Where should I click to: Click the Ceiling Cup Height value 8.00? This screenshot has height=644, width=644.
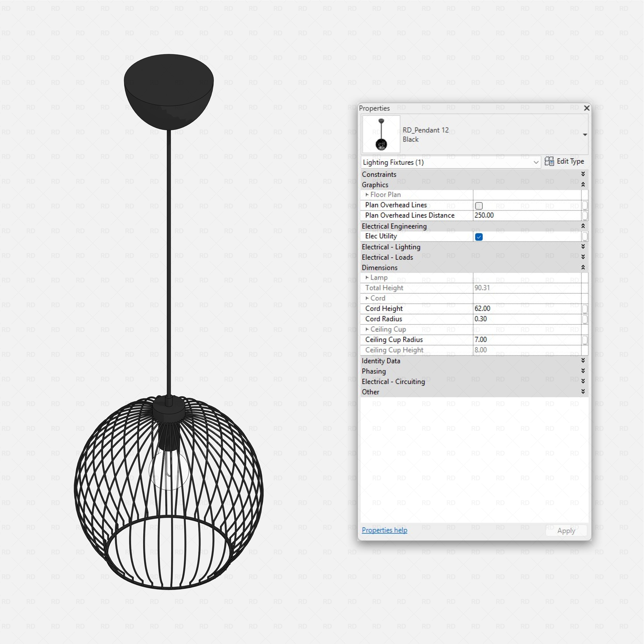click(481, 350)
